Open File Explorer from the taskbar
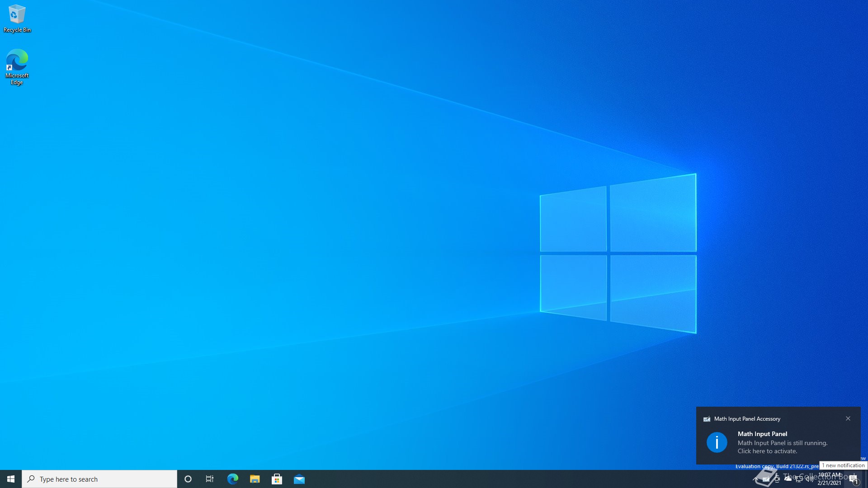The image size is (868, 488). click(x=255, y=479)
